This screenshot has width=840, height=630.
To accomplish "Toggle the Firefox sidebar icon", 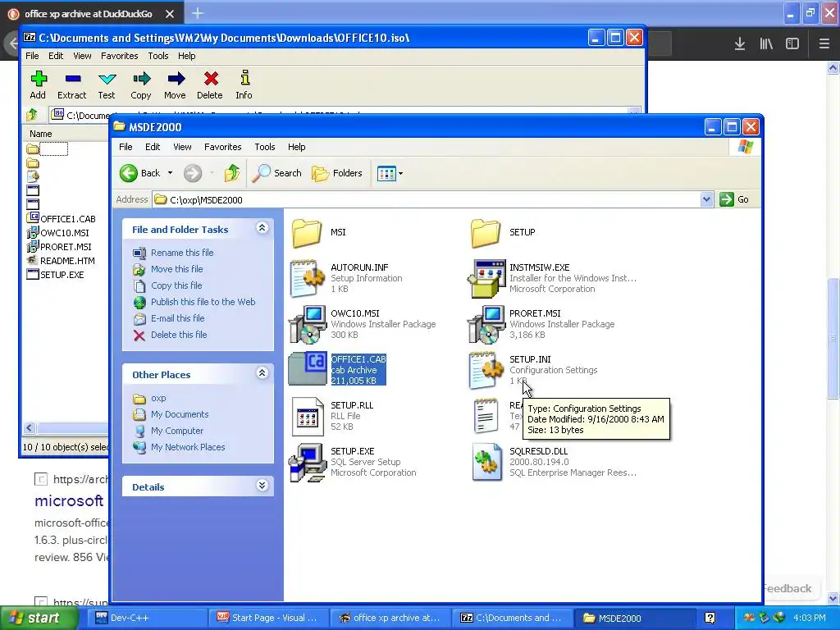I will coord(792,43).
